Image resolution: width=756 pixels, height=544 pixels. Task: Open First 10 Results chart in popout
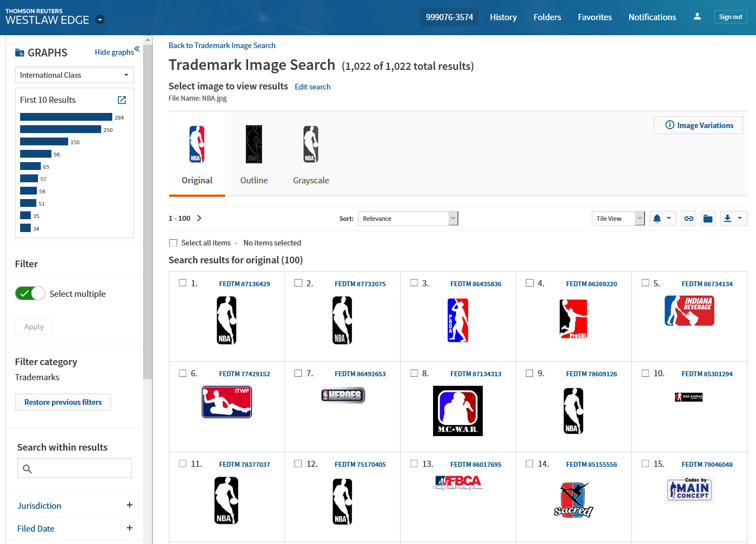(122, 100)
